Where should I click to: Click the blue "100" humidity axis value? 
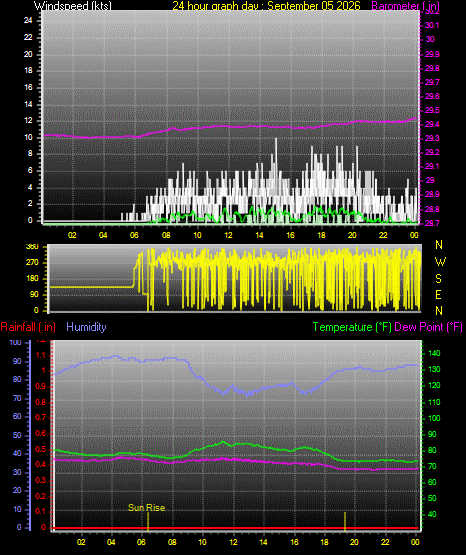[16, 343]
